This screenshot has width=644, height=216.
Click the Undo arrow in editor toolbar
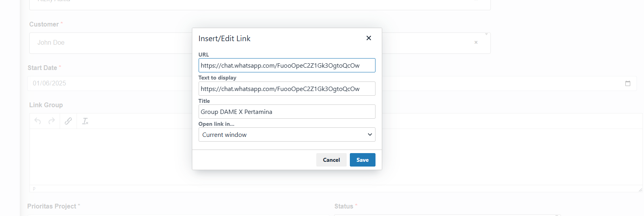coord(38,121)
